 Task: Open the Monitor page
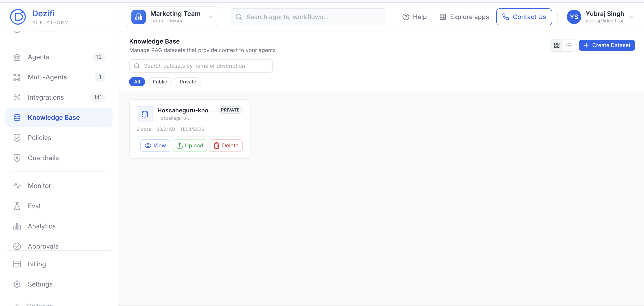coord(59,186)
